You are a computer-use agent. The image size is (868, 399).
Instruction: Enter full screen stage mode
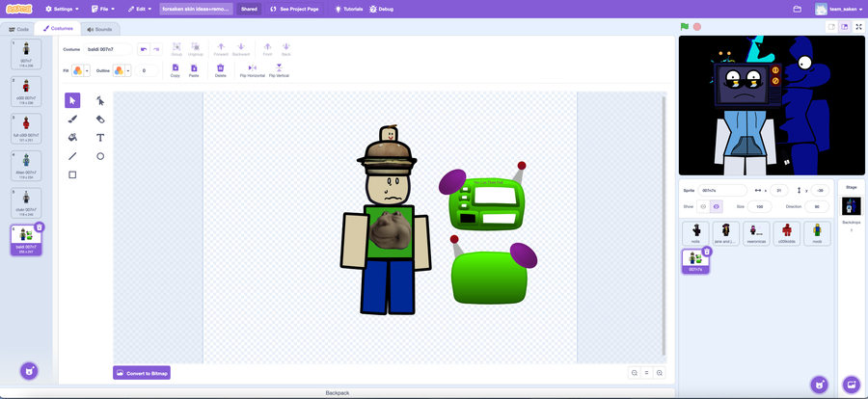click(x=858, y=27)
